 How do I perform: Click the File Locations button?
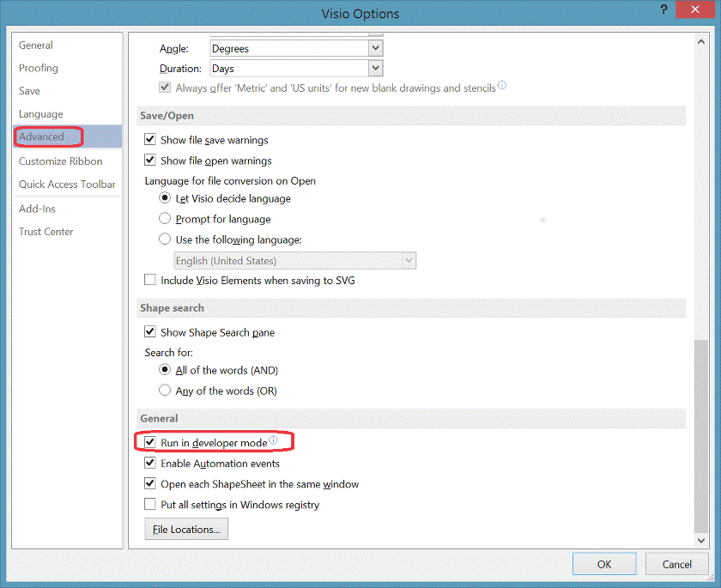[x=186, y=530]
